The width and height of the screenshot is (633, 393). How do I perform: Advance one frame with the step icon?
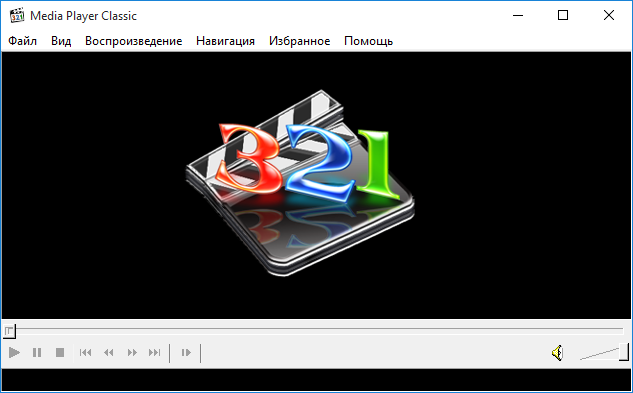click(186, 353)
